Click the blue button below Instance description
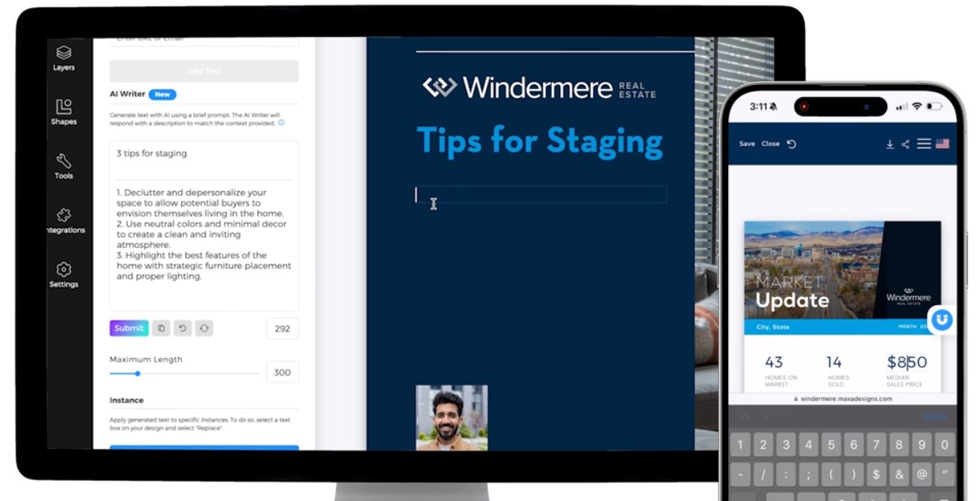Screen dimensions: 980x501 click(x=204, y=446)
